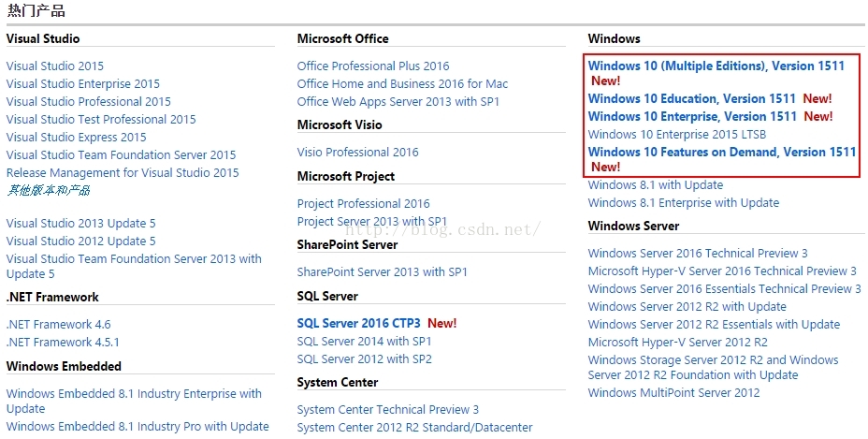Open SQL Server 2012 with SP2
Viewport: 868px width, 439px height.
click(x=364, y=359)
